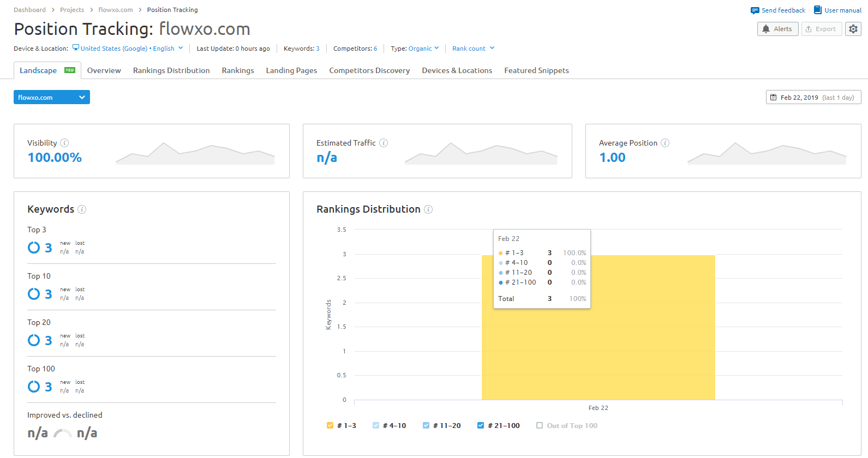Click the Export button
868x458 pixels.
point(822,29)
